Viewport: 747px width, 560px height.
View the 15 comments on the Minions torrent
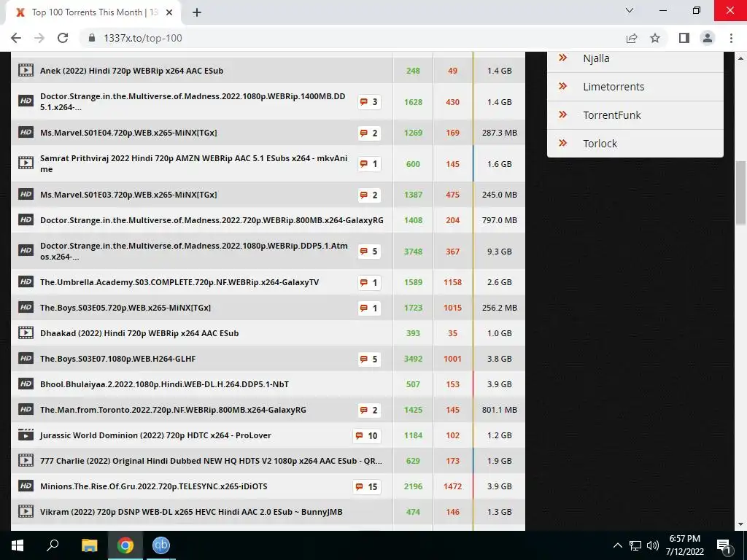tap(367, 486)
